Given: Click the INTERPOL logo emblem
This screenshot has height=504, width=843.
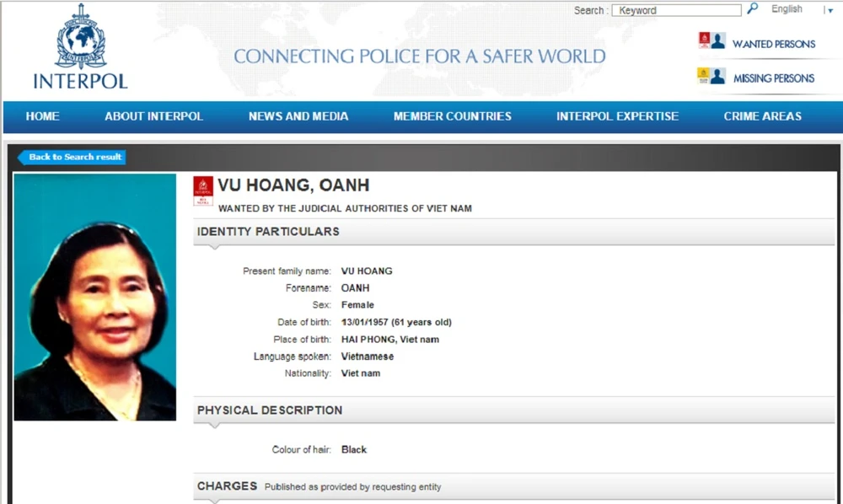Looking at the screenshot, I should pyautogui.click(x=80, y=38).
